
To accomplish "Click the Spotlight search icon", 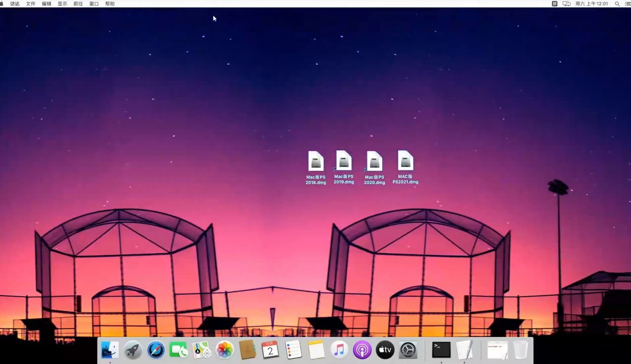I will pos(617,4).
